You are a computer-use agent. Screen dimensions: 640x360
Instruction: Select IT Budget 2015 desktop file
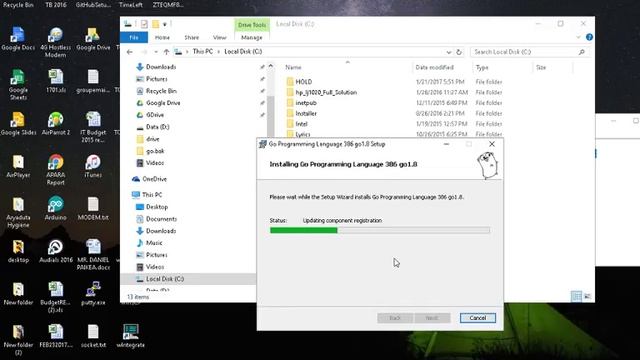93,127
